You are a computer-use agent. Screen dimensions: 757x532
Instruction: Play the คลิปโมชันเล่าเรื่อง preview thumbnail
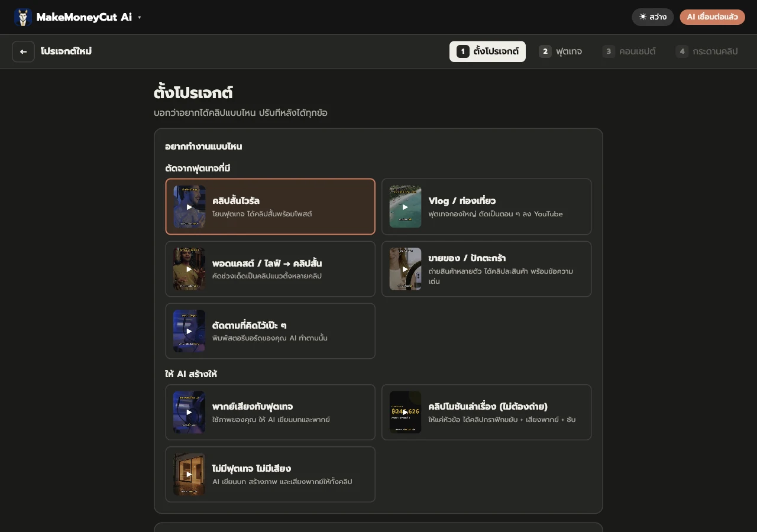coord(405,412)
